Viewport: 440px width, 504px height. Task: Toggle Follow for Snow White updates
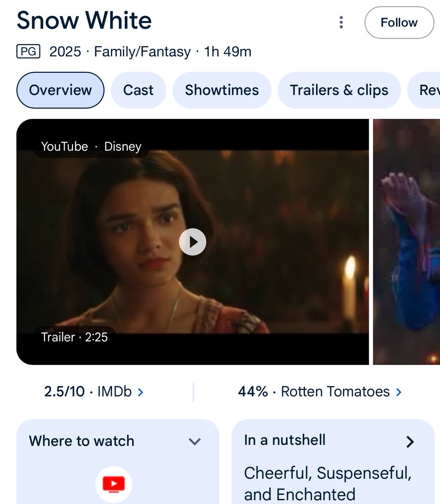click(x=399, y=23)
